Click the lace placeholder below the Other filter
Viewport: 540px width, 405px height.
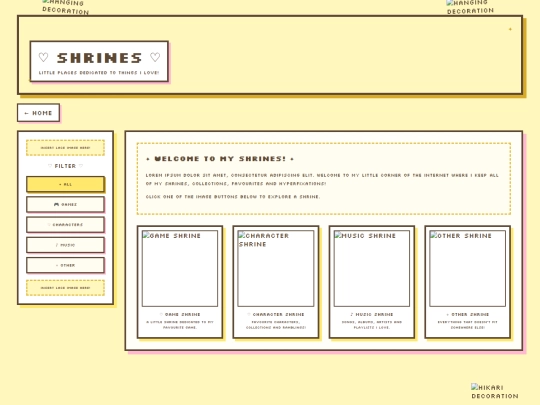point(65,288)
